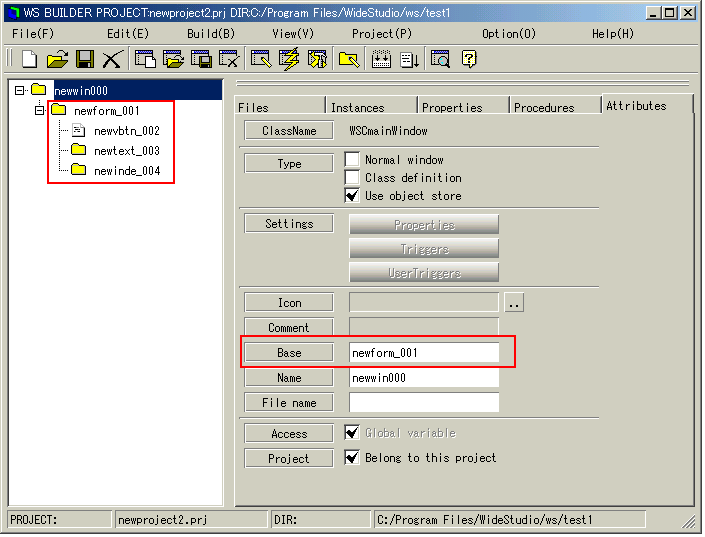This screenshot has width=705, height=537.
Task: Click the new project (blank page) toolbar icon
Action: pos(30,59)
